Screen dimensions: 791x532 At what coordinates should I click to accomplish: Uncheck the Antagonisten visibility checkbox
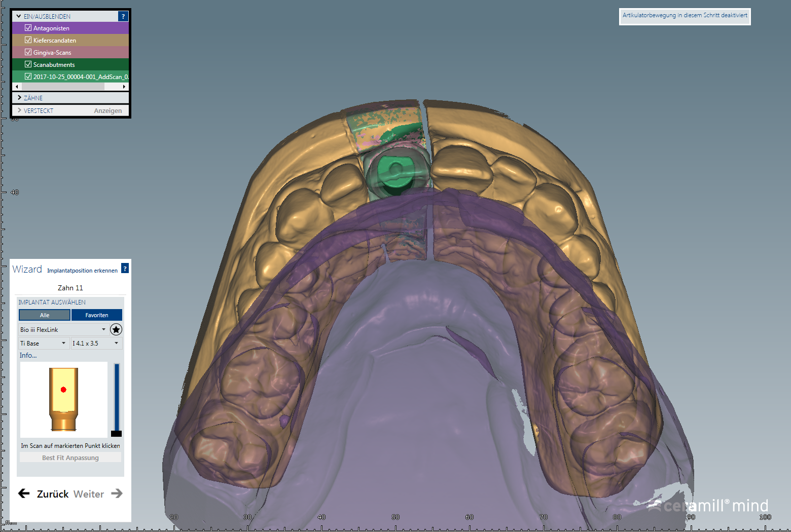pos(28,28)
